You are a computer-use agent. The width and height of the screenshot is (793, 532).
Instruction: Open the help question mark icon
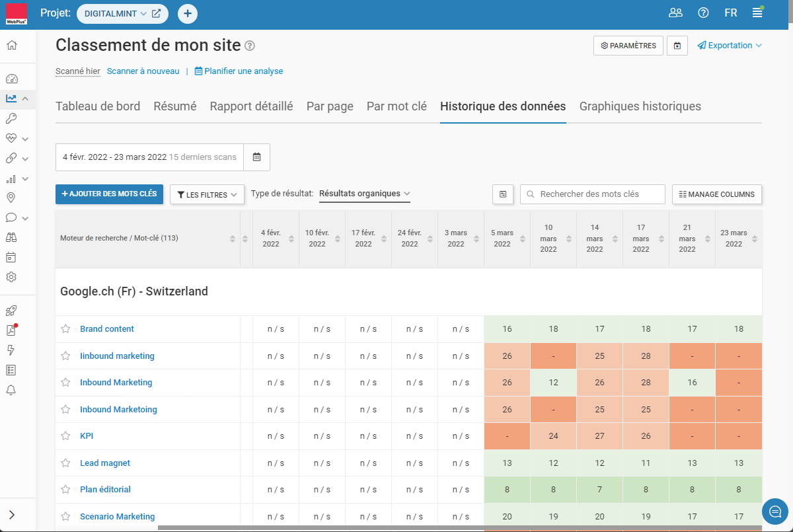tap(703, 13)
